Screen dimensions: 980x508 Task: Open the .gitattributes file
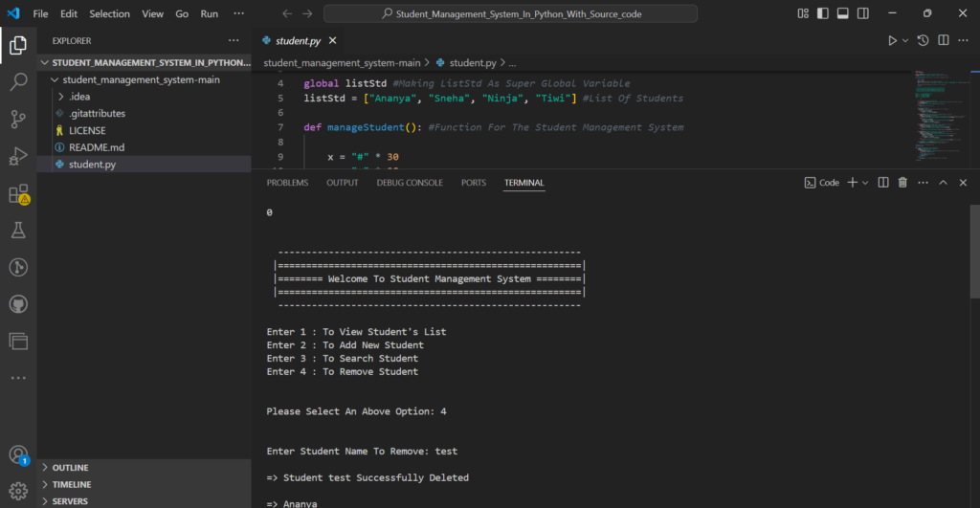click(145, 113)
